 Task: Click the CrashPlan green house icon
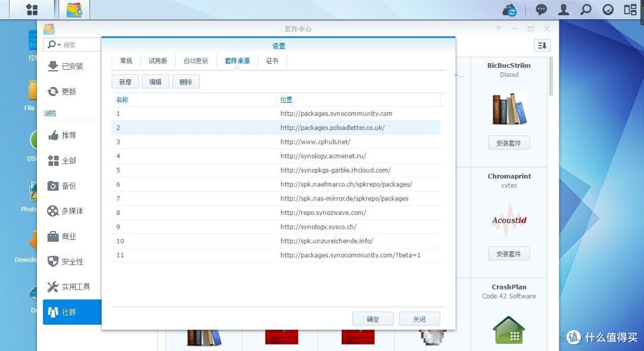click(x=509, y=330)
